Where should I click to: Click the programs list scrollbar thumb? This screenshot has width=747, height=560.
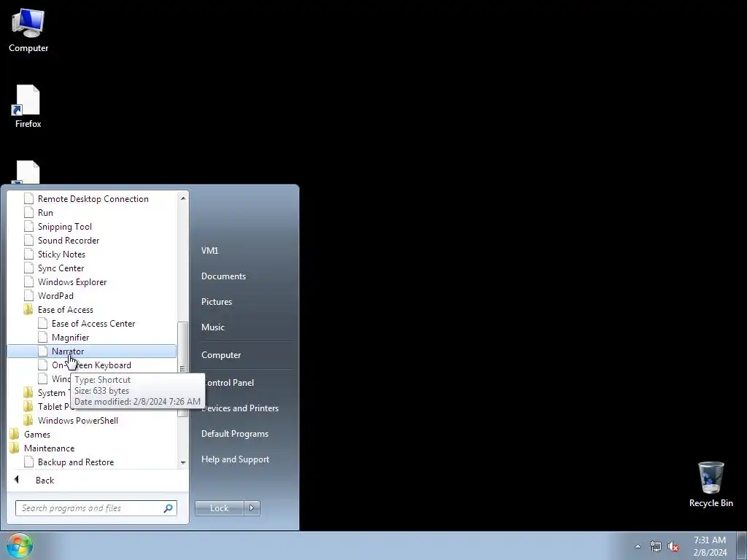pos(182,369)
